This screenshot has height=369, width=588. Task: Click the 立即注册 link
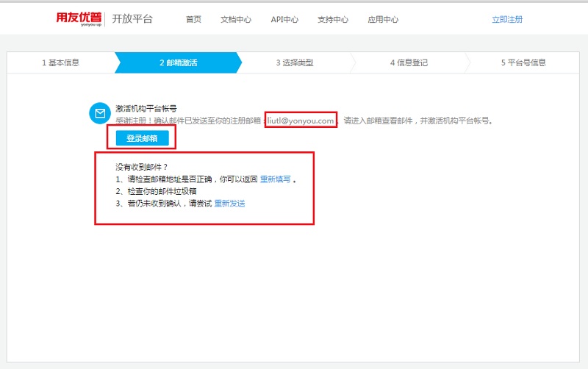pyautogui.click(x=507, y=20)
